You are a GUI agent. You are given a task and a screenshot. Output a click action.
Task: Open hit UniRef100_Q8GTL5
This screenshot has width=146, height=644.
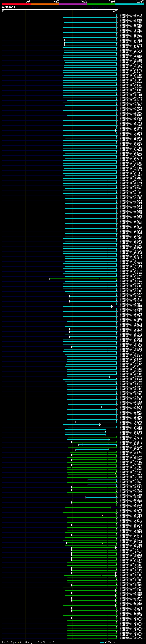point(131,278)
